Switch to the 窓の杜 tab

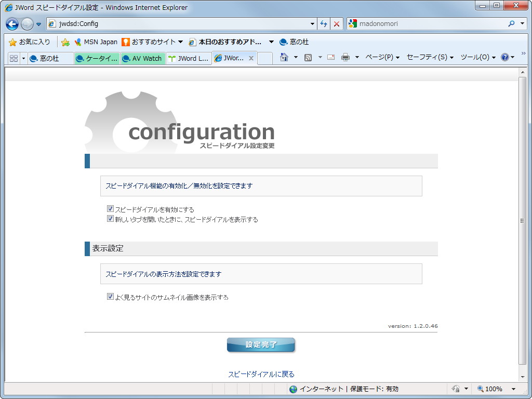(x=51, y=58)
